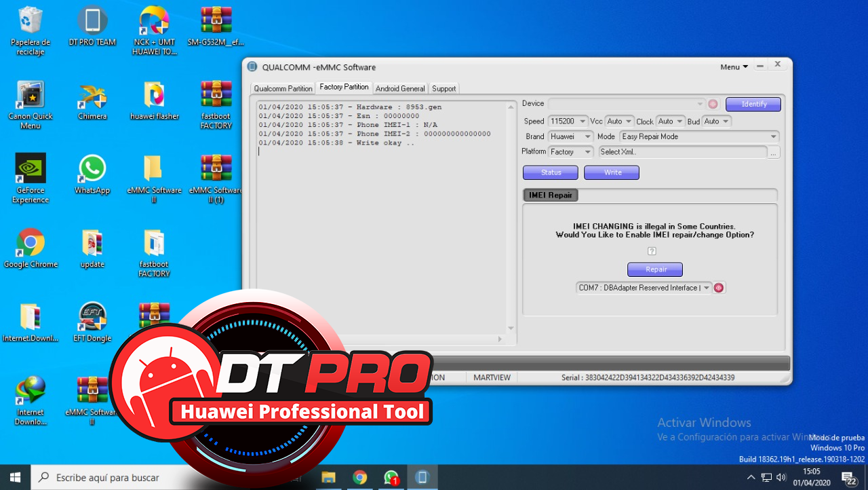The width and height of the screenshot is (868, 490).
Task: Select the DT PRO TEAM desktop shortcut
Action: 92,26
